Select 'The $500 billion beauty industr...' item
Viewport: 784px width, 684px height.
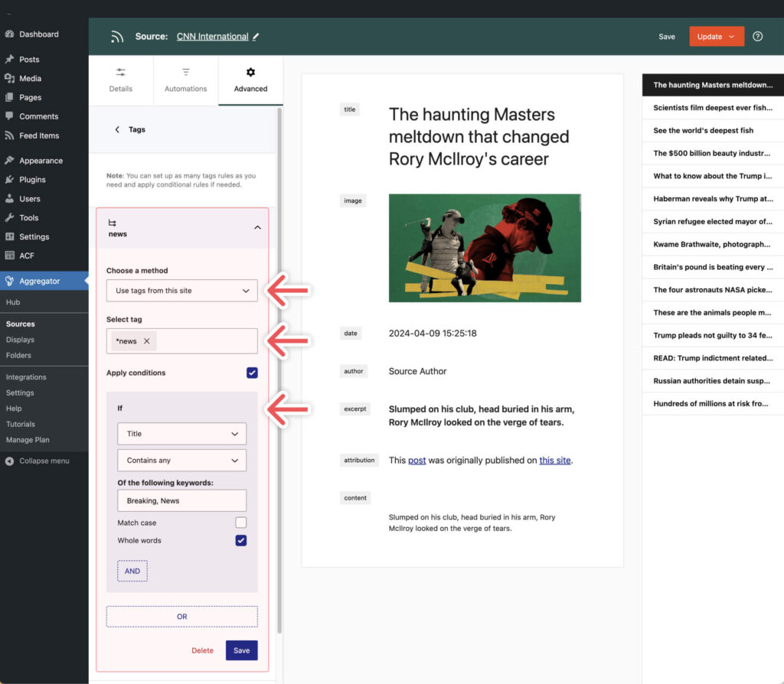point(713,153)
